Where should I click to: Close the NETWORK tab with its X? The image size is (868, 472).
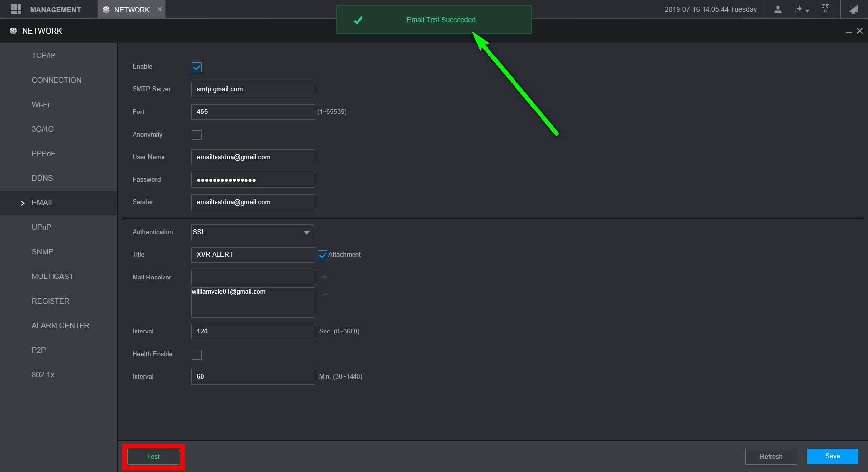[x=160, y=9]
